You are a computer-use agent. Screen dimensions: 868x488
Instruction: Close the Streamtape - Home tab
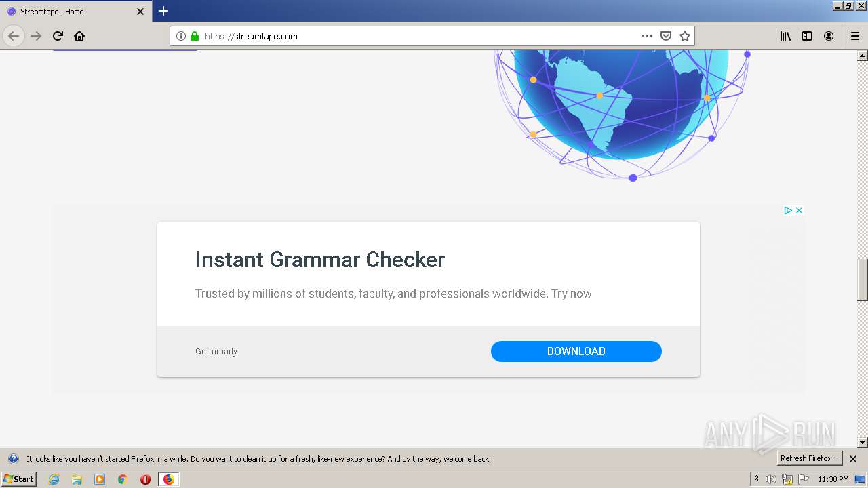pyautogui.click(x=140, y=12)
